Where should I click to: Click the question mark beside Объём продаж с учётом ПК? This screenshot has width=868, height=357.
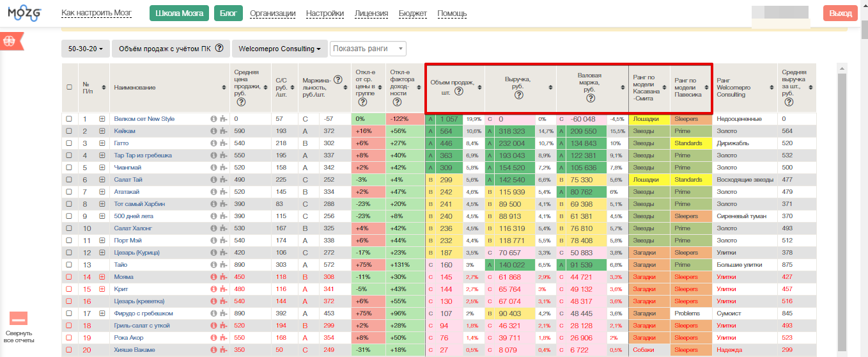coord(219,48)
